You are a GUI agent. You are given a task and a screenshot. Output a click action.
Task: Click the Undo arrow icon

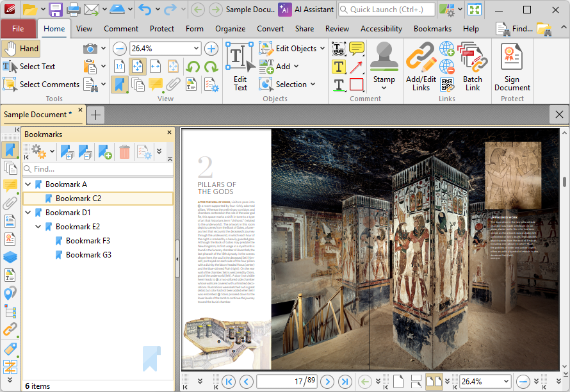click(x=145, y=10)
